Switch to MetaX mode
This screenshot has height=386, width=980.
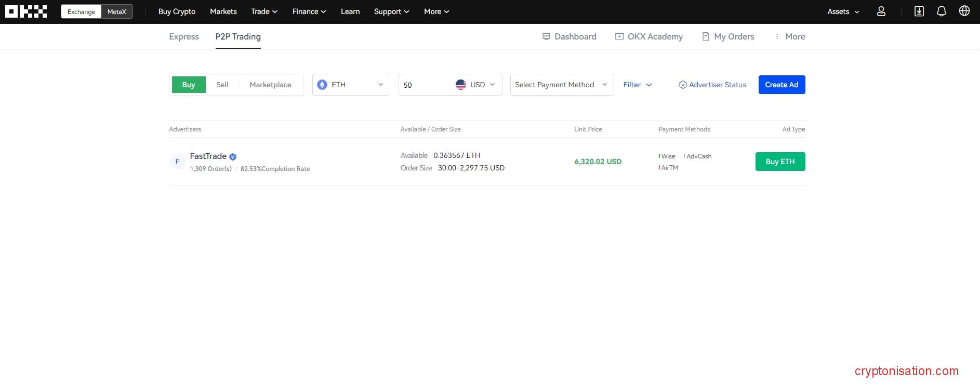click(117, 11)
